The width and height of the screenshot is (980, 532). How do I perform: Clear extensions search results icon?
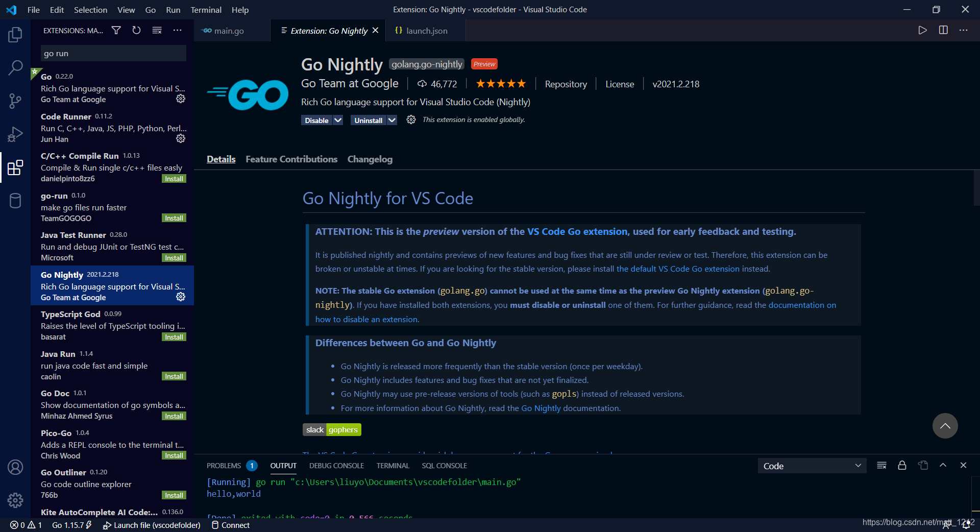[x=157, y=31]
